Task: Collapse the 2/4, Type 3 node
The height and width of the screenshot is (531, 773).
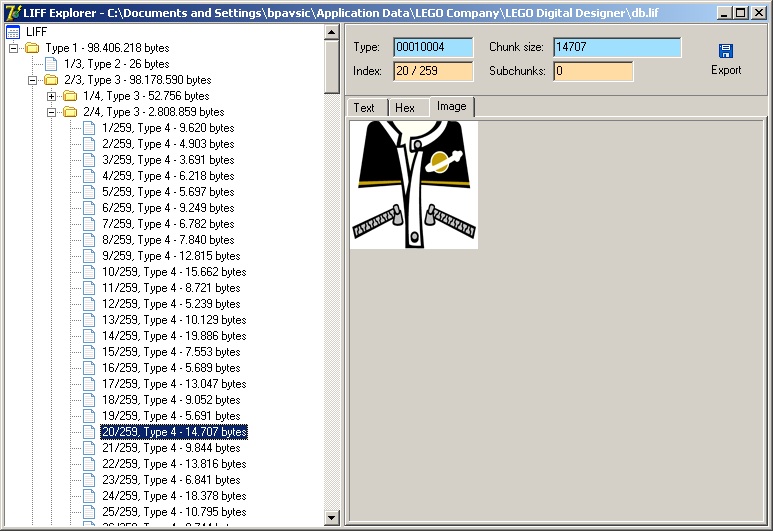Action: [51, 112]
